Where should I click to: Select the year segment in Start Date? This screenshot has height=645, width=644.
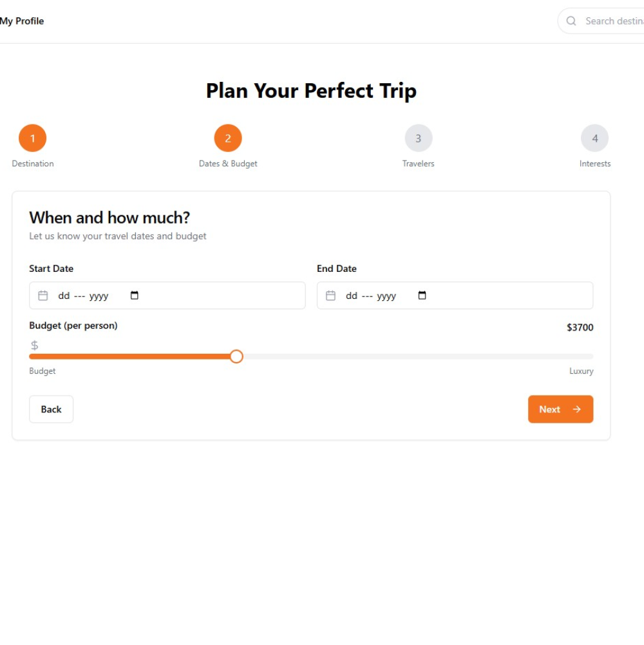point(99,296)
